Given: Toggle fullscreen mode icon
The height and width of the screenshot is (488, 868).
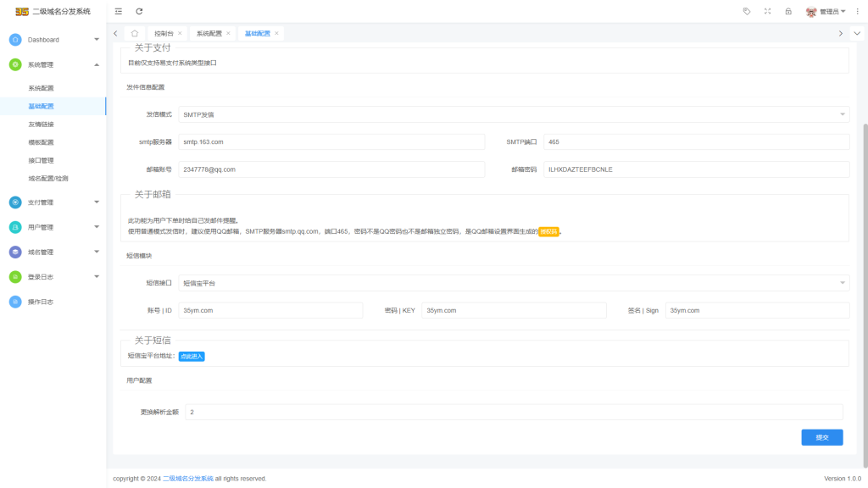Looking at the screenshot, I should 767,11.
